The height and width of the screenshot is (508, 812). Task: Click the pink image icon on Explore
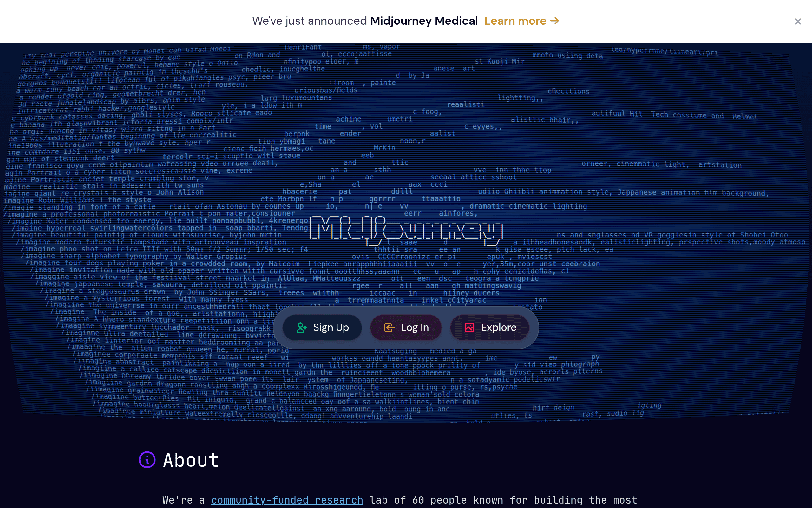coord(469,328)
